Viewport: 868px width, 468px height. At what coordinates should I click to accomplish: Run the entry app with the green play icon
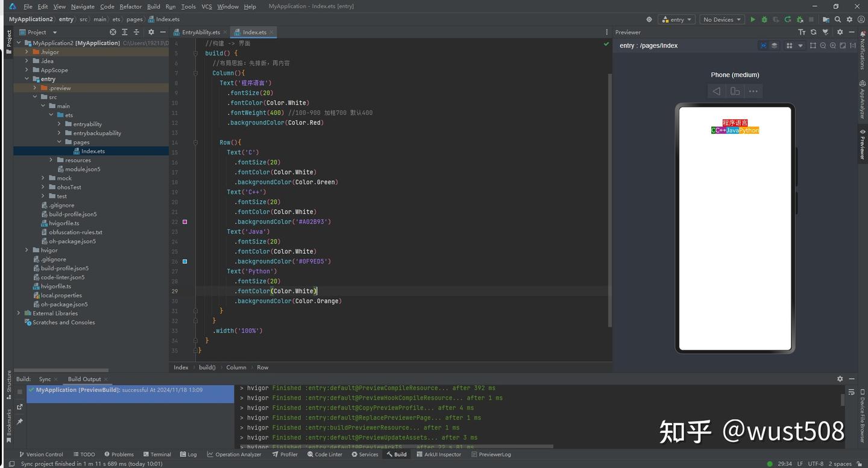coord(752,19)
